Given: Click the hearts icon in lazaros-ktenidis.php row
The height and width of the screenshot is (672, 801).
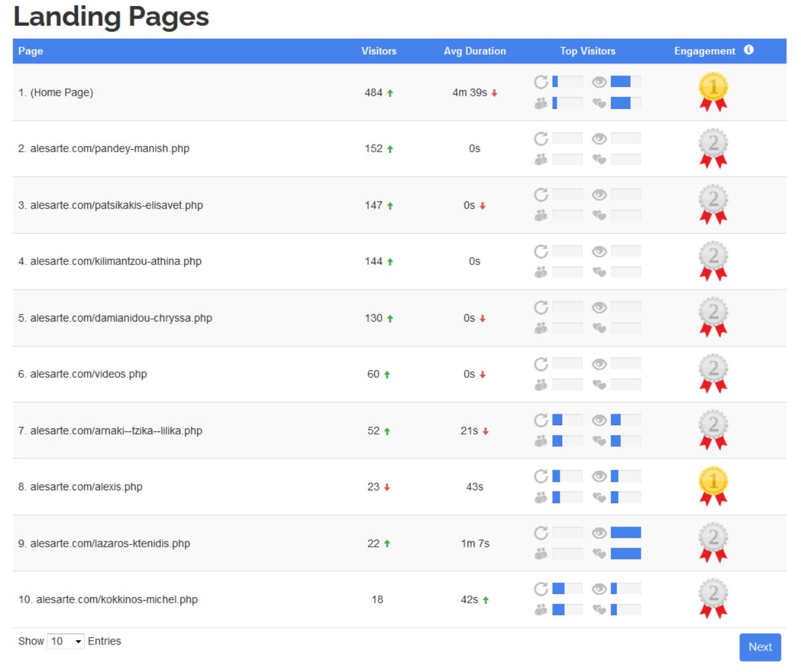Looking at the screenshot, I should click(599, 554).
